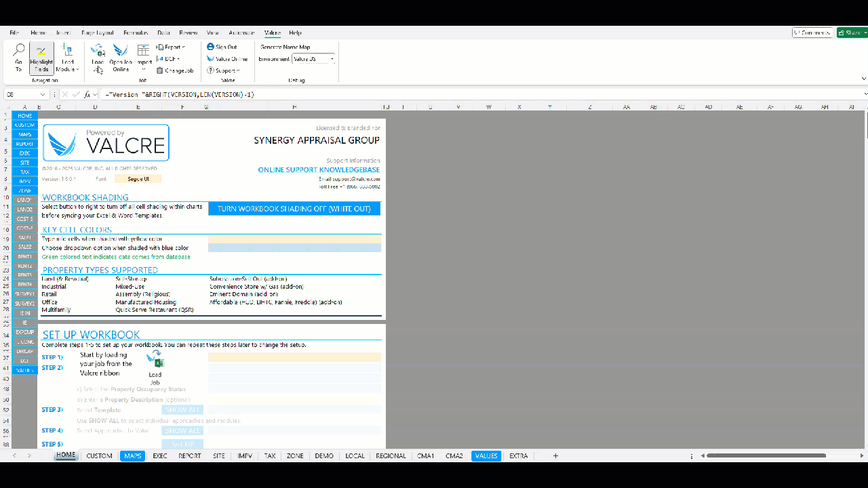
Task: Click the SHOW ALL button for Step 3
Action: pyautogui.click(x=182, y=410)
